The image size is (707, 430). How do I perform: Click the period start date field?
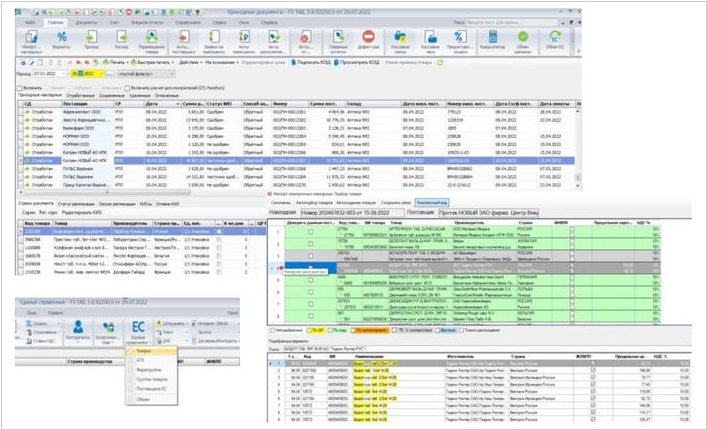click(x=45, y=73)
